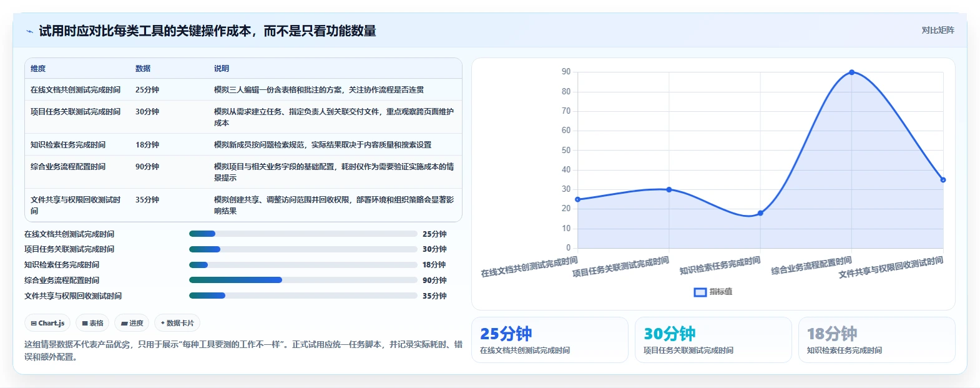This screenshot has height=388, width=980.
Task: Click the last chart data point at 35
Action: pos(943,180)
